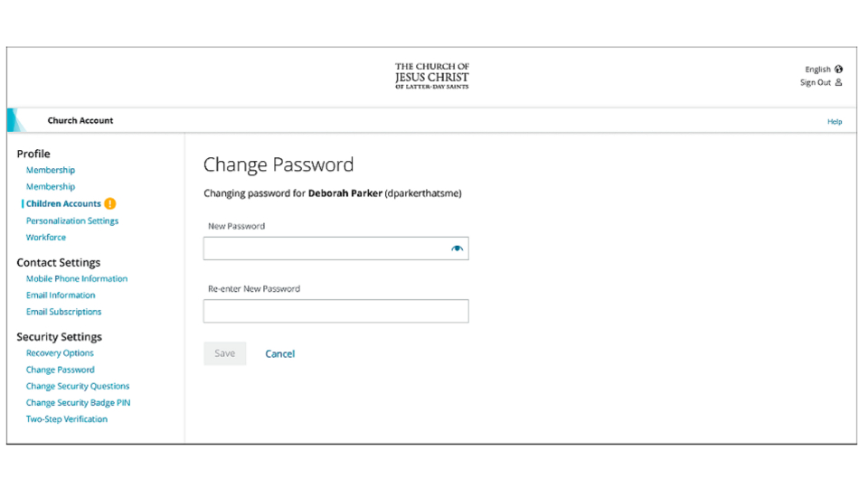
Task: Open Change Security Questions page
Action: point(78,386)
